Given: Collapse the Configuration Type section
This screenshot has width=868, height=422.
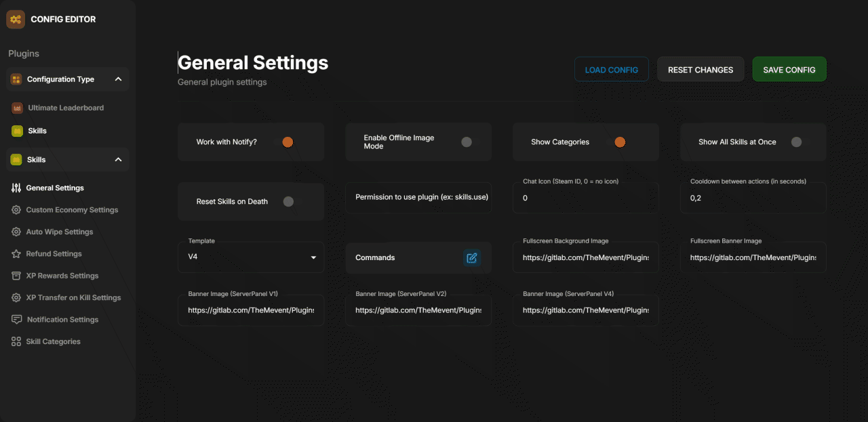Looking at the screenshot, I should point(118,79).
